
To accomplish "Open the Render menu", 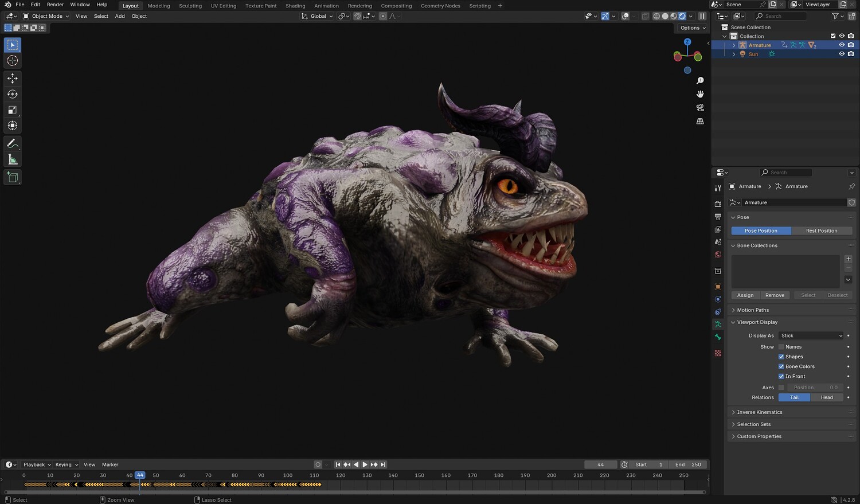I will (55, 5).
